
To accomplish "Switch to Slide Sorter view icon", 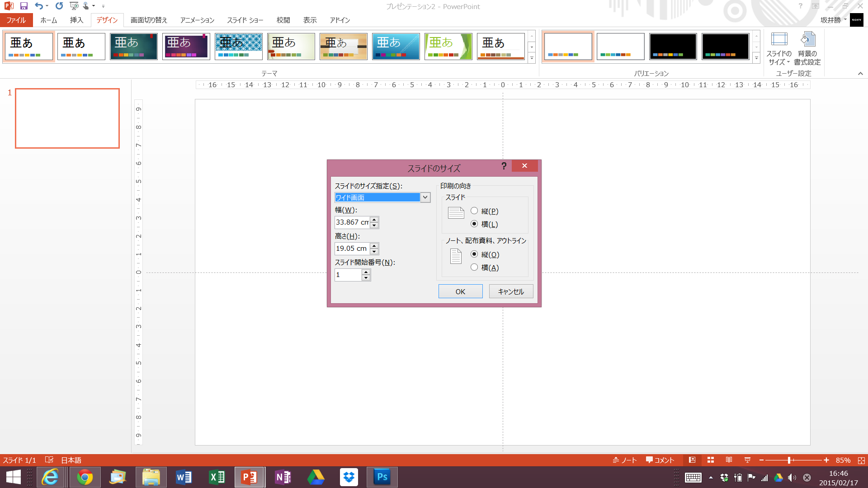I will [x=711, y=460].
